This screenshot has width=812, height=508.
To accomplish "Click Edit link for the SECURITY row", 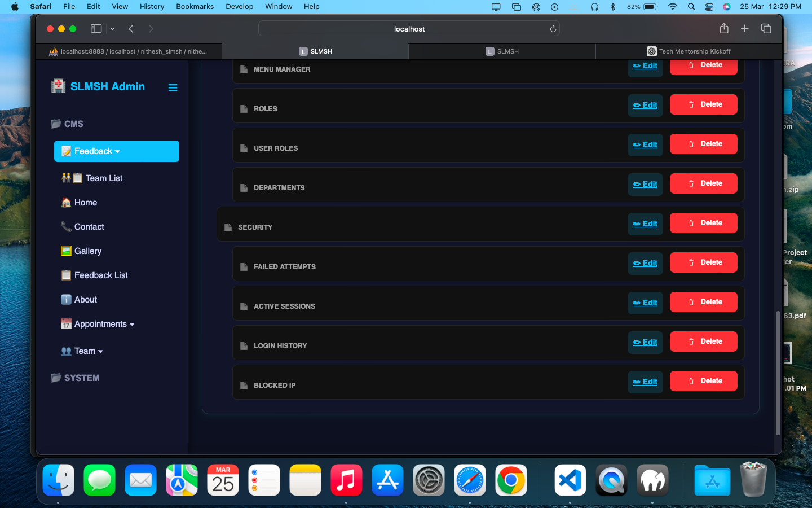I will (x=645, y=224).
